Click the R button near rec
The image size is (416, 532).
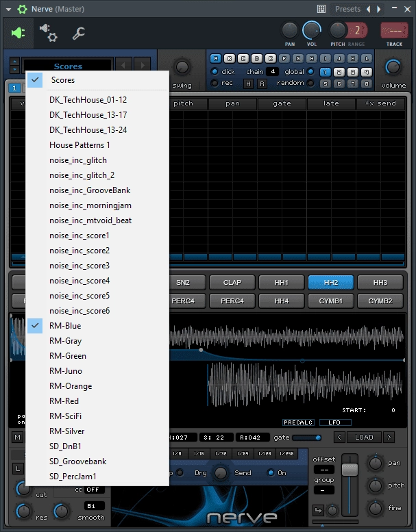262,84
